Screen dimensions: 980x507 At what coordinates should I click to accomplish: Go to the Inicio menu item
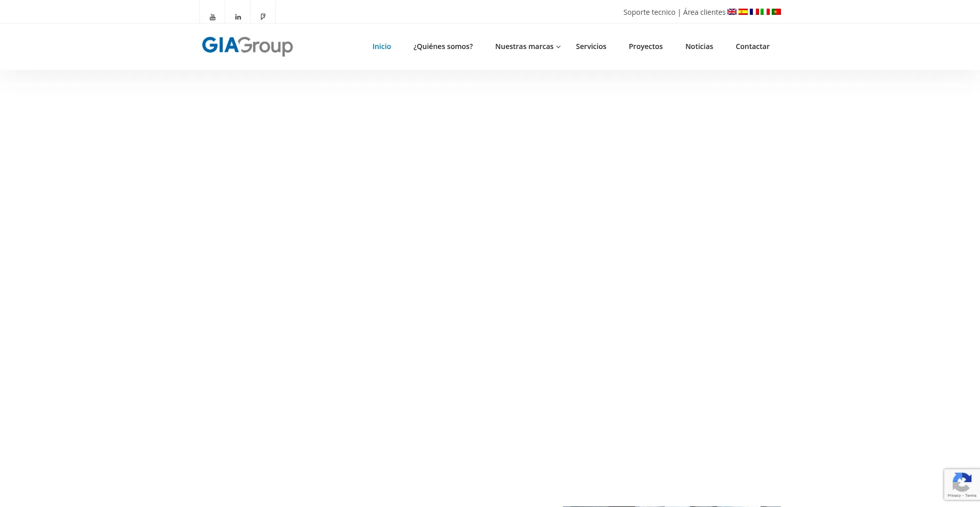381,46
